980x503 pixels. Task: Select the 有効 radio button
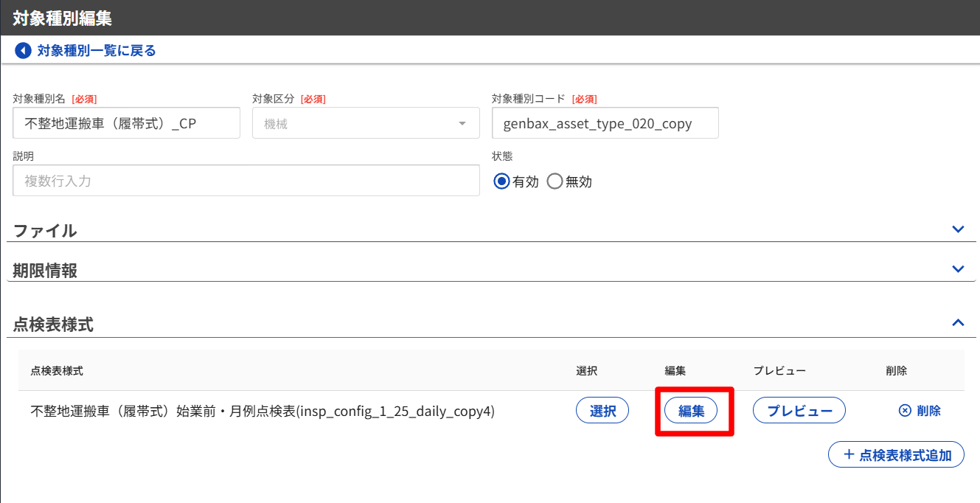pyautogui.click(x=501, y=181)
